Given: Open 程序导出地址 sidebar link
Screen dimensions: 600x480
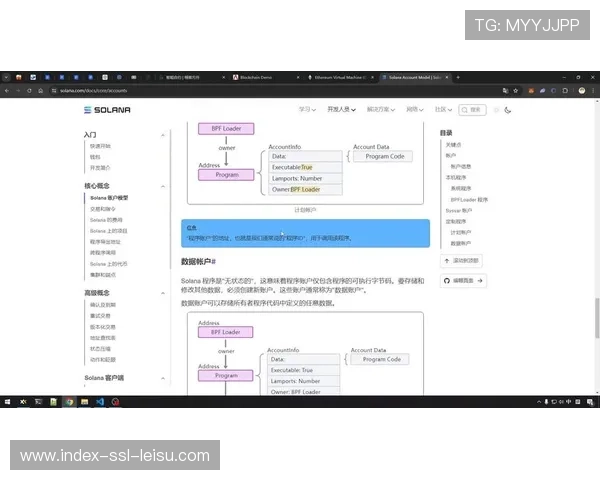Looking at the screenshot, I should 105,242.
